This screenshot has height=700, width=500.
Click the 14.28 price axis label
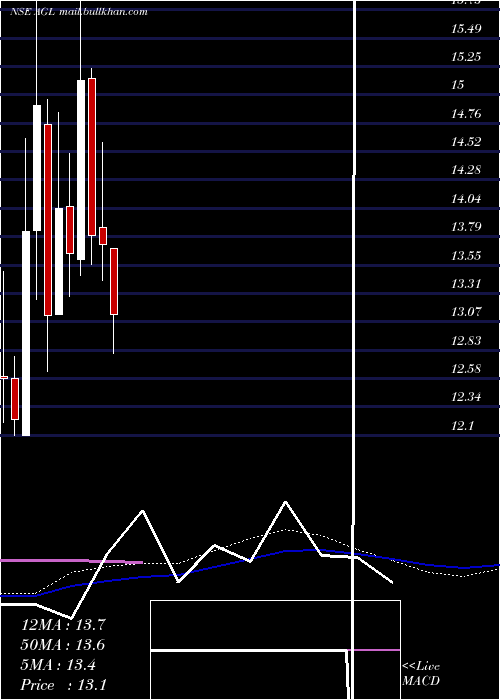tap(466, 170)
